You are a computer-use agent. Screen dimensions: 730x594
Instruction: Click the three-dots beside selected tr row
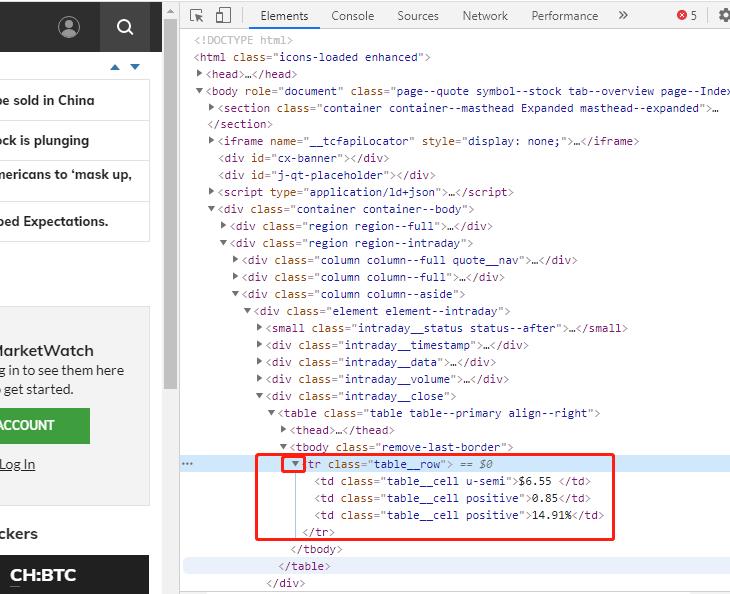click(187, 464)
